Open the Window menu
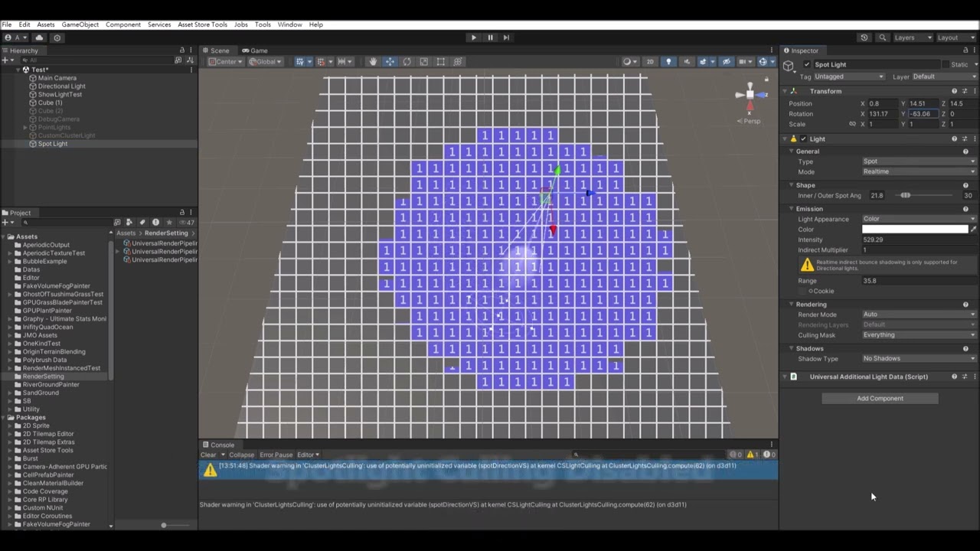This screenshot has height=551, width=980. pos(289,24)
